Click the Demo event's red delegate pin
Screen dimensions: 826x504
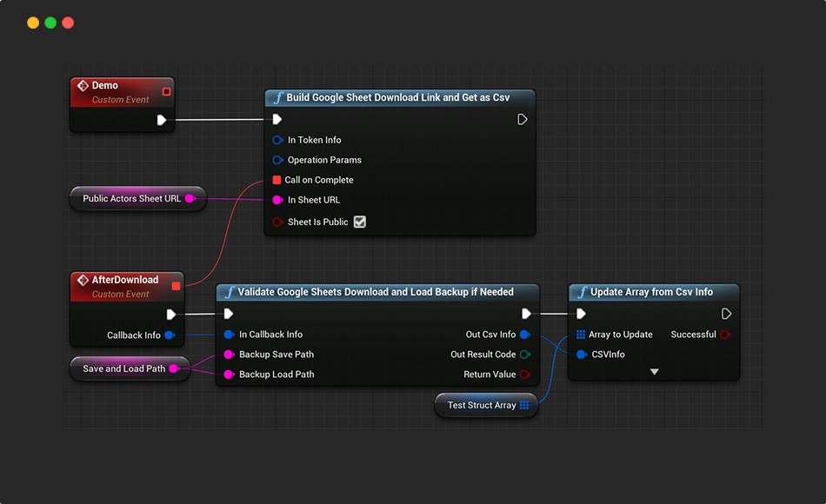[x=166, y=91]
